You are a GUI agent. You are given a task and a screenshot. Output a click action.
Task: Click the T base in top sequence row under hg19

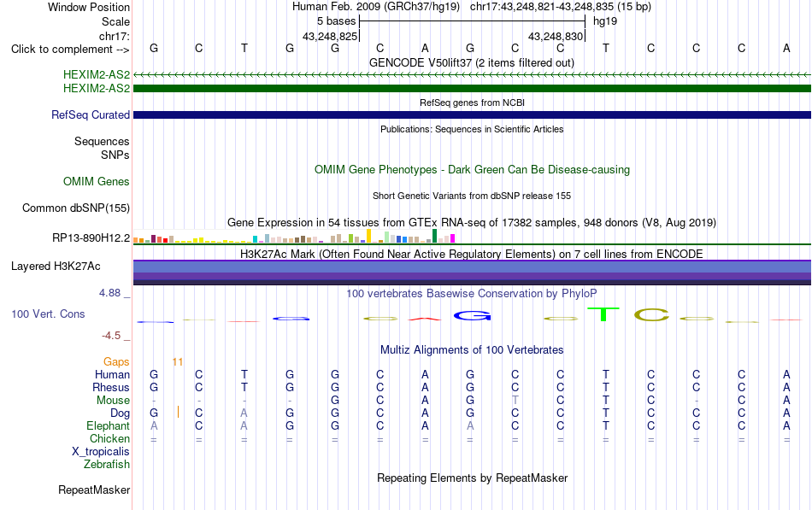point(606,49)
